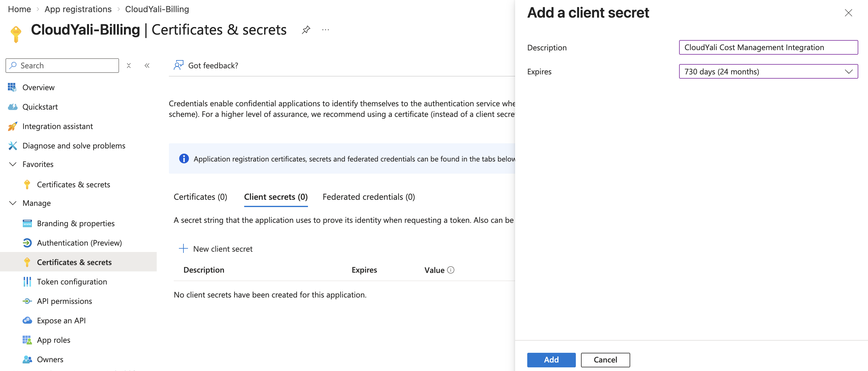View the Owners list
The image size is (868, 371).
point(50,359)
